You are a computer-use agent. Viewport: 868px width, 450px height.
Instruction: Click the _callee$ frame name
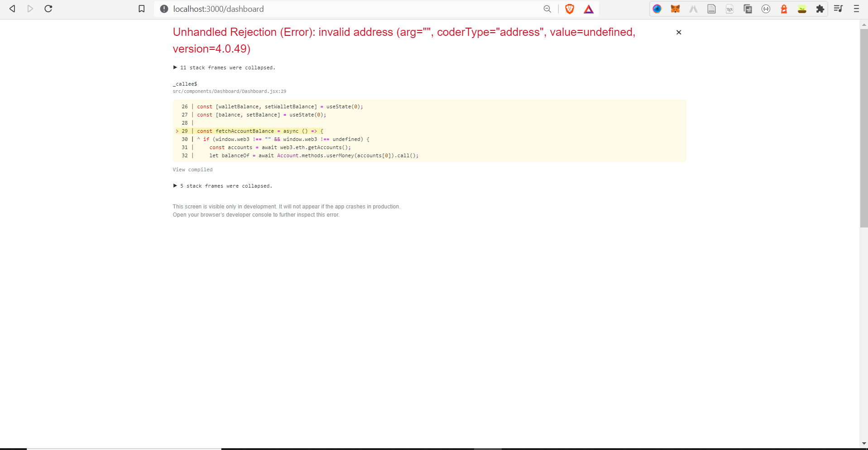(x=185, y=84)
